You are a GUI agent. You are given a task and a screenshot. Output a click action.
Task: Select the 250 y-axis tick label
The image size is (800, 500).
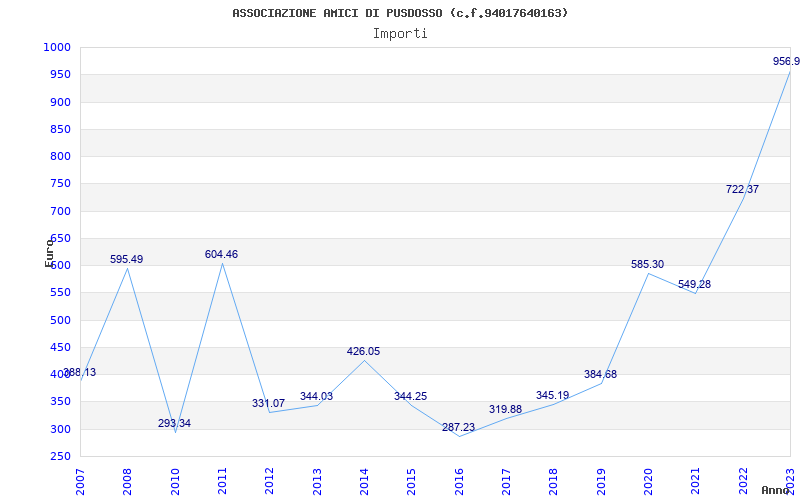[x=60, y=456]
